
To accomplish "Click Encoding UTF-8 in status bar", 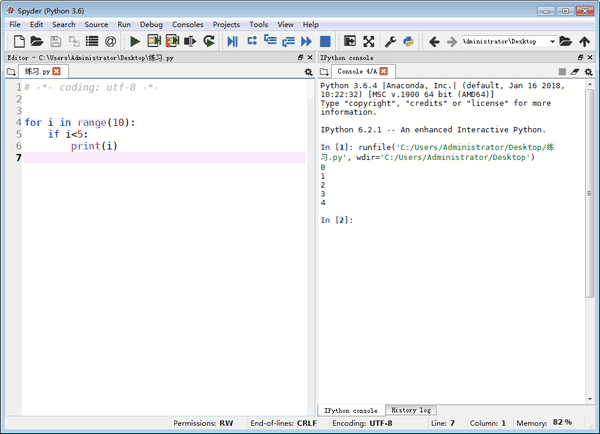I will 362,423.
